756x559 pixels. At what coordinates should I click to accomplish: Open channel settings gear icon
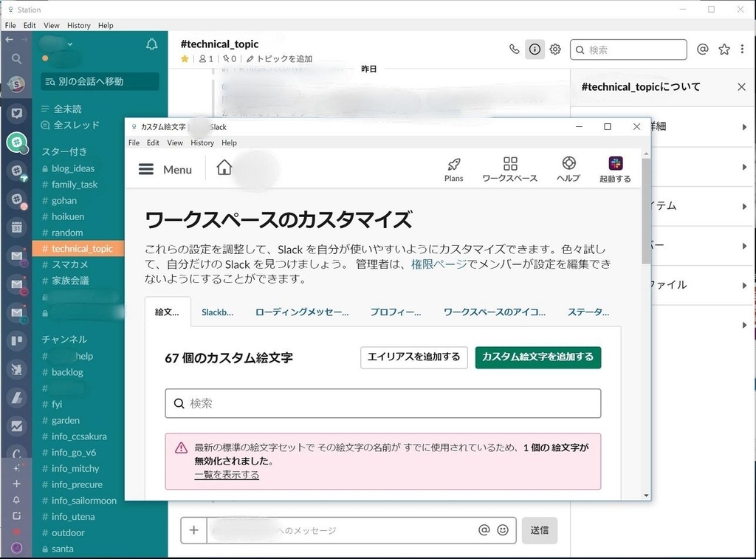[x=555, y=49]
